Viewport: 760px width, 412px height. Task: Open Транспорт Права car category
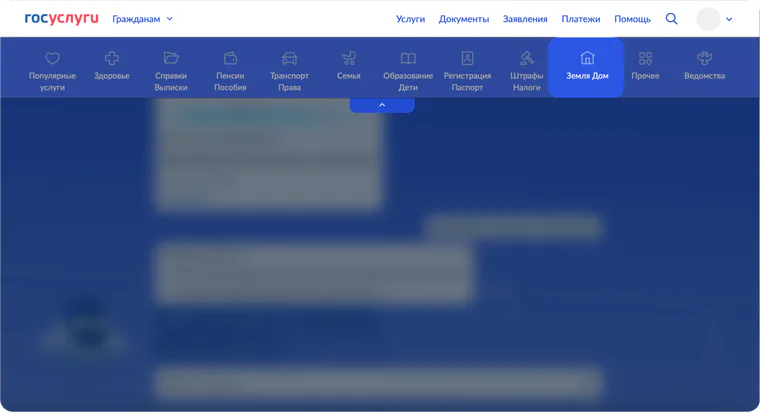[289, 71]
